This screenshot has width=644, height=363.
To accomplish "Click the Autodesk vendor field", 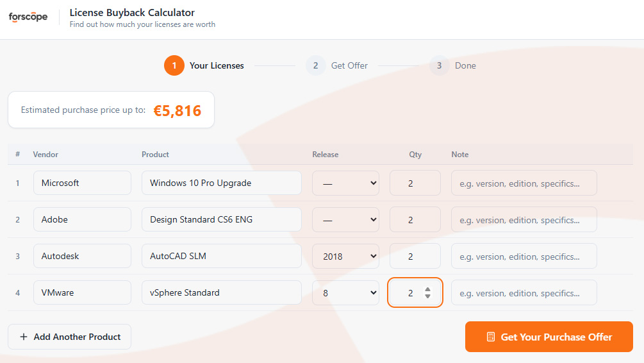I will (x=82, y=256).
